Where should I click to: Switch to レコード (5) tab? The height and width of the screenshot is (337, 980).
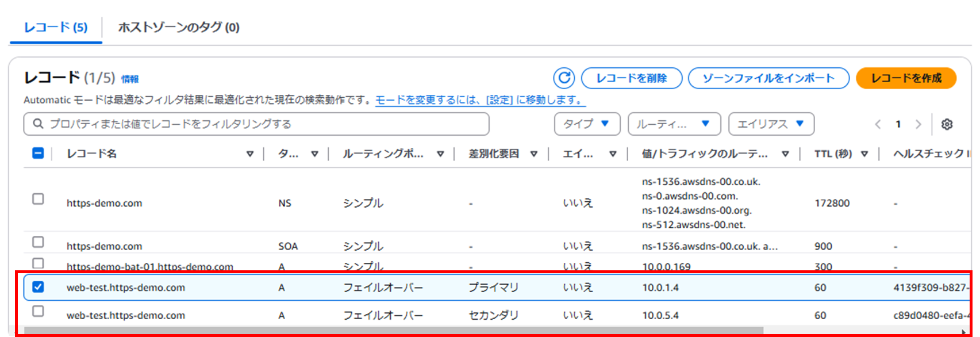click(x=56, y=27)
